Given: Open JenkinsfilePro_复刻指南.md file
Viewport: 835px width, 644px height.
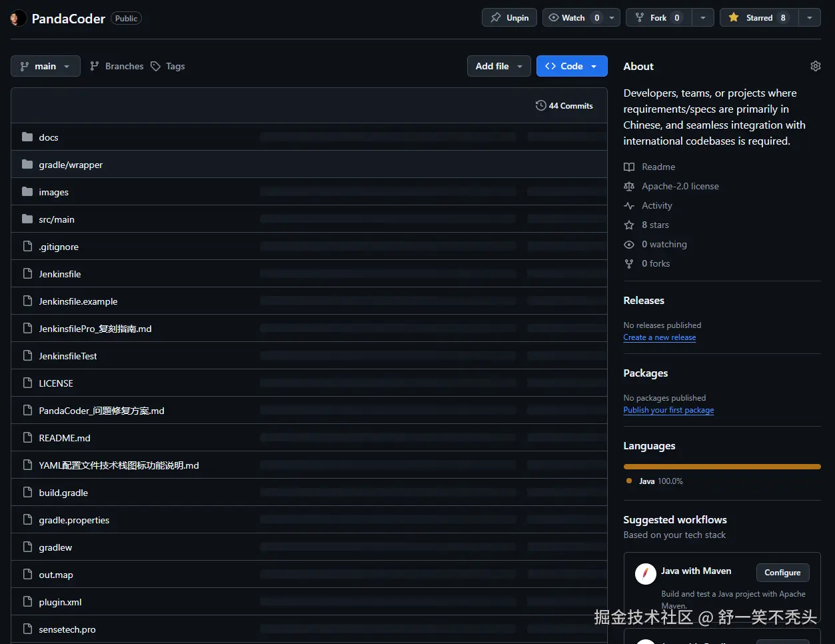Looking at the screenshot, I should pos(95,329).
